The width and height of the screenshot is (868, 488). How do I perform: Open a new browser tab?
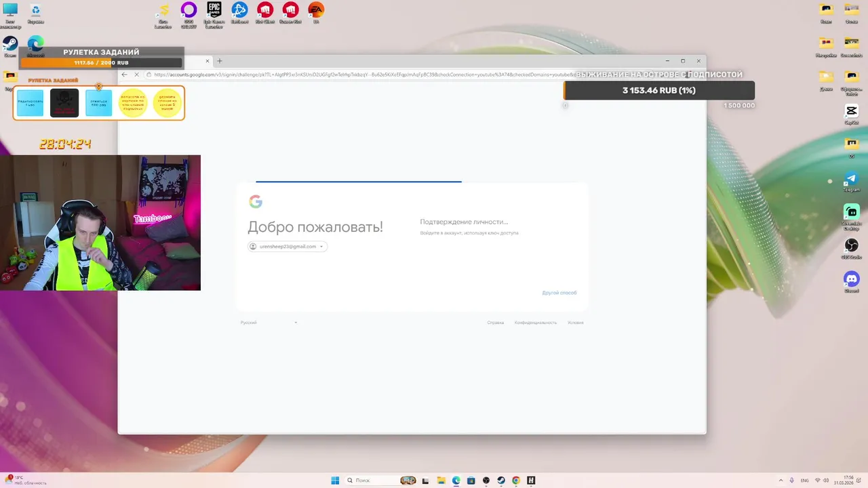[219, 61]
